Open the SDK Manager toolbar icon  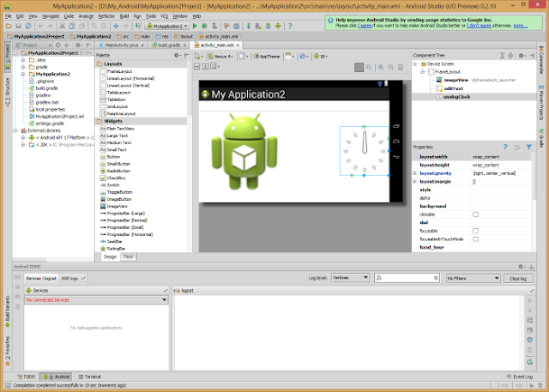(x=268, y=26)
